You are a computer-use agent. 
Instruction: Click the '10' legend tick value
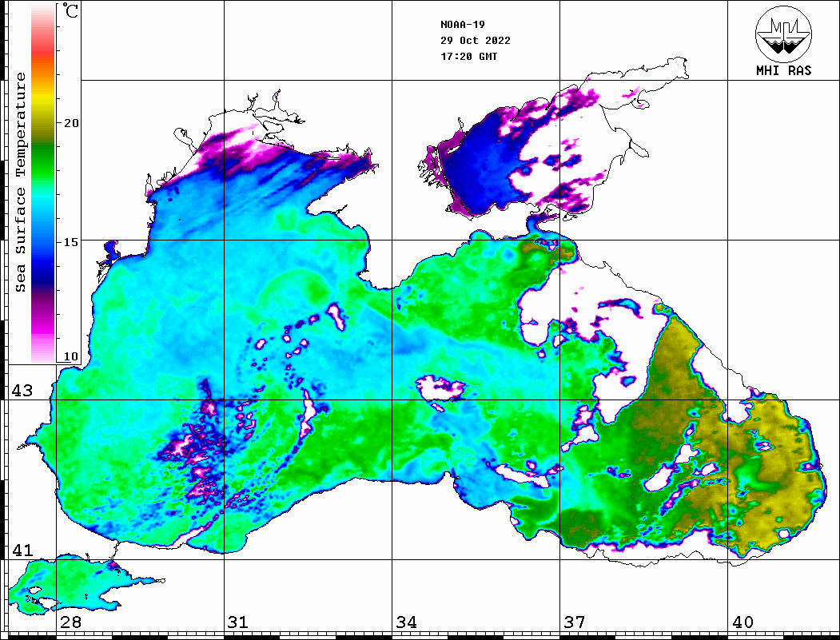pos(71,356)
